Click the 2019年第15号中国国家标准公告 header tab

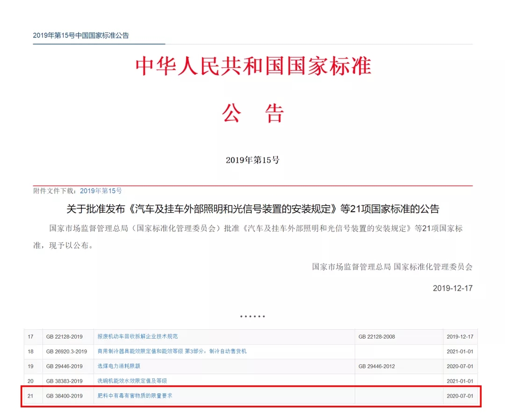[80, 36]
